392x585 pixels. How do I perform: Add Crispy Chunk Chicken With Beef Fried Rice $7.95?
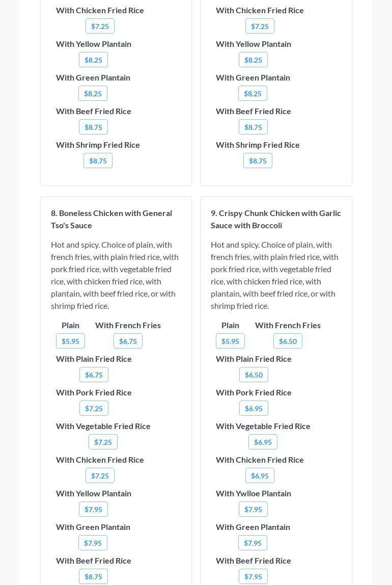point(253,576)
